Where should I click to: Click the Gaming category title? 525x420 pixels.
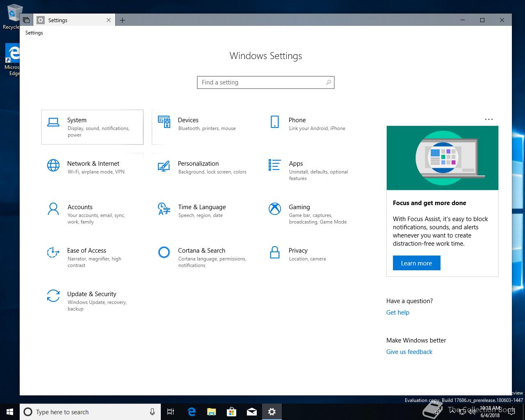click(299, 207)
